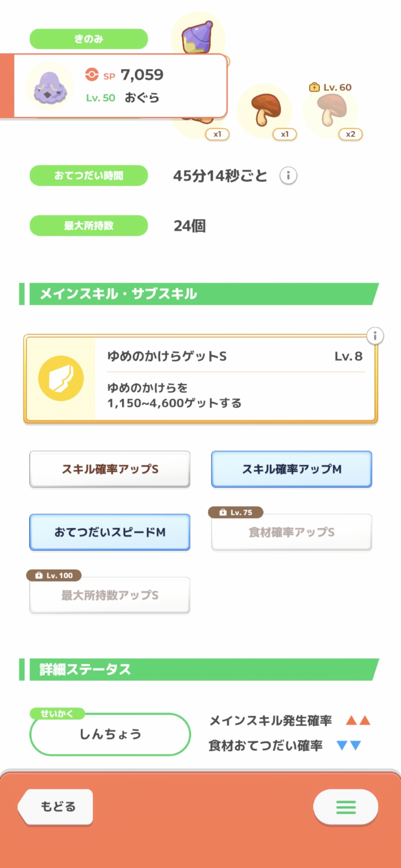The height and width of the screenshot is (868, 401).
Task: Open the green hamburger menu button
Action: (x=346, y=807)
